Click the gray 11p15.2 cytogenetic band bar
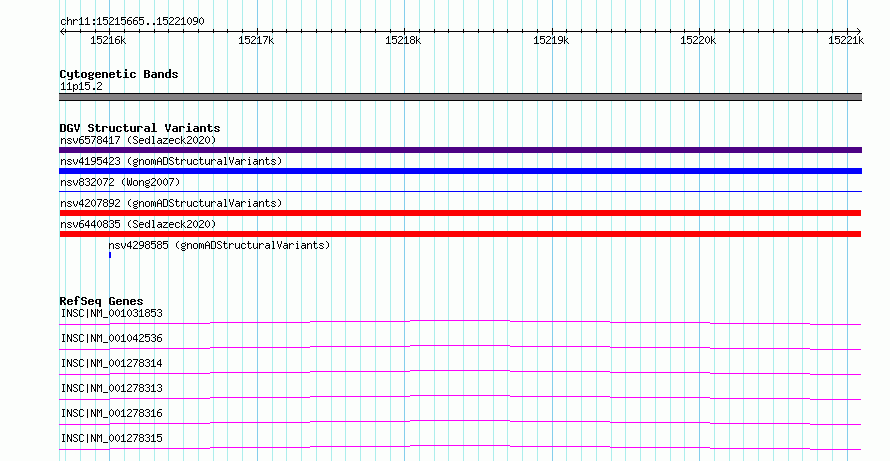 pos(460,97)
